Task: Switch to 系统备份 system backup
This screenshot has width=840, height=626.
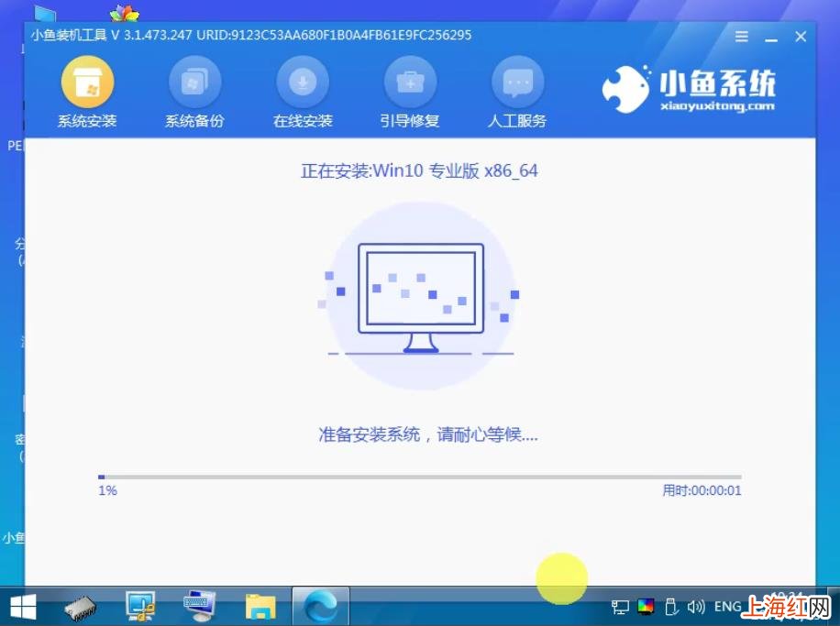Action: point(194,93)
